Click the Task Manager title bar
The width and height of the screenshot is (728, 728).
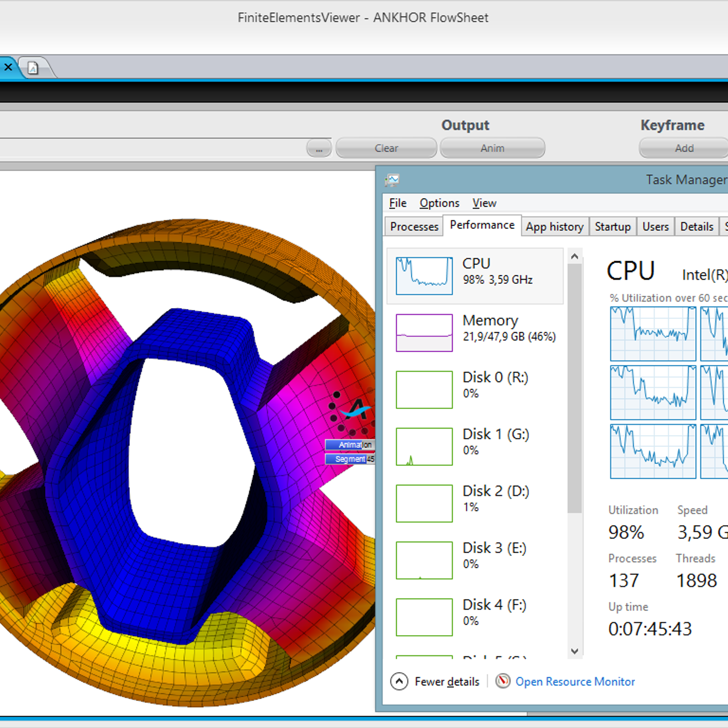(x=555, y=180)
